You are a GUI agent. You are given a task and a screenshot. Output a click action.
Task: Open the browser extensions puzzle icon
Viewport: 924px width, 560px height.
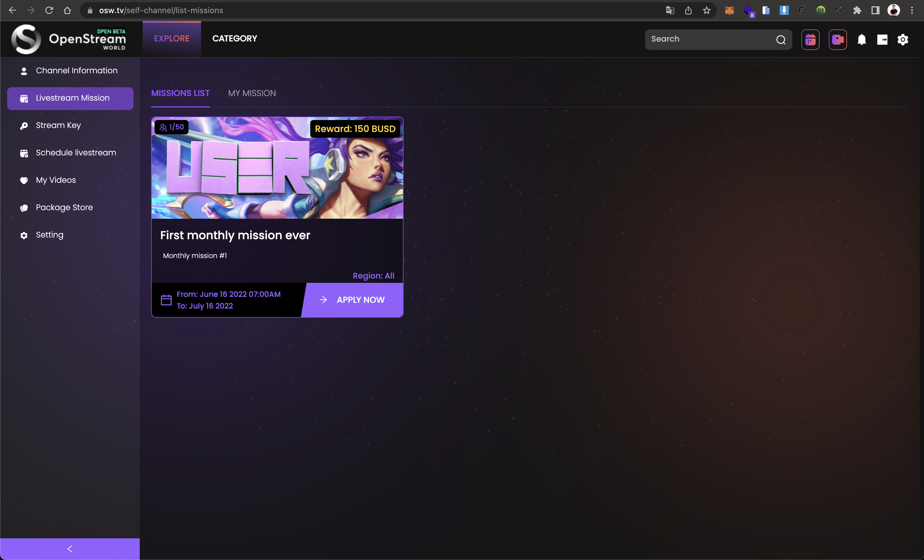[x=857, y=10]
